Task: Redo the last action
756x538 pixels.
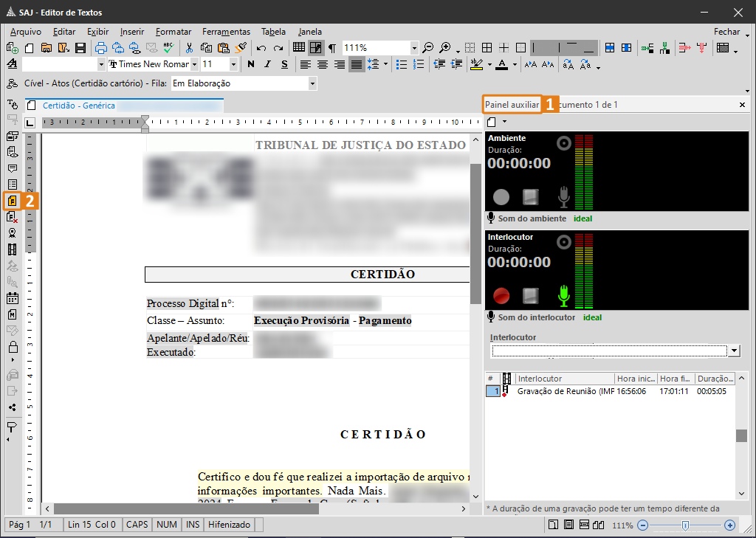Action: (278, 48)
